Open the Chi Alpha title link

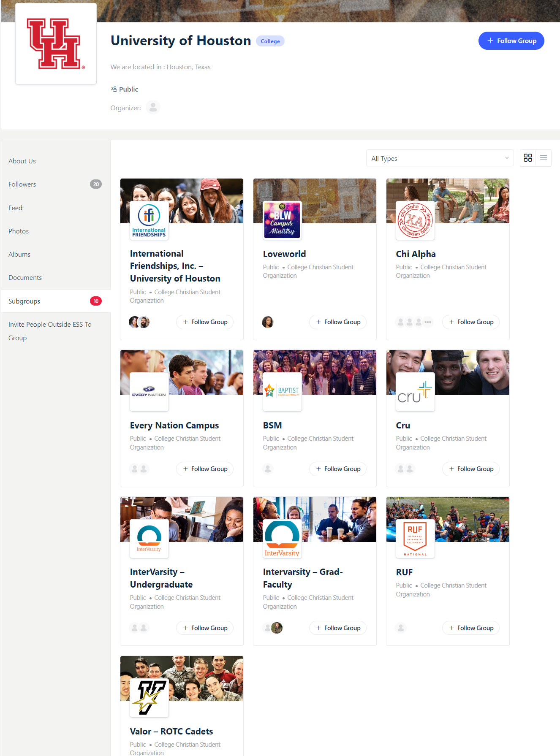pyautogui.click(x=416, y=254)
